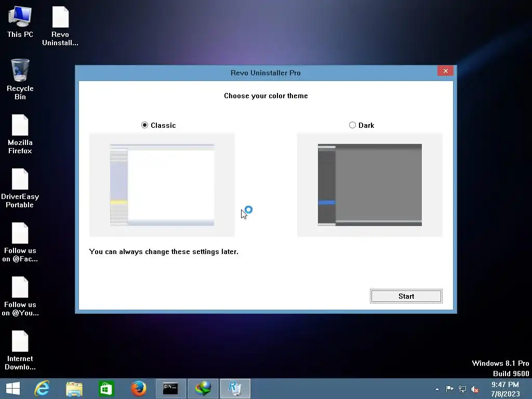Viewport: 532px width, 399px height.
Task: Open the Action Center flag icon
Action: point(449,389)
